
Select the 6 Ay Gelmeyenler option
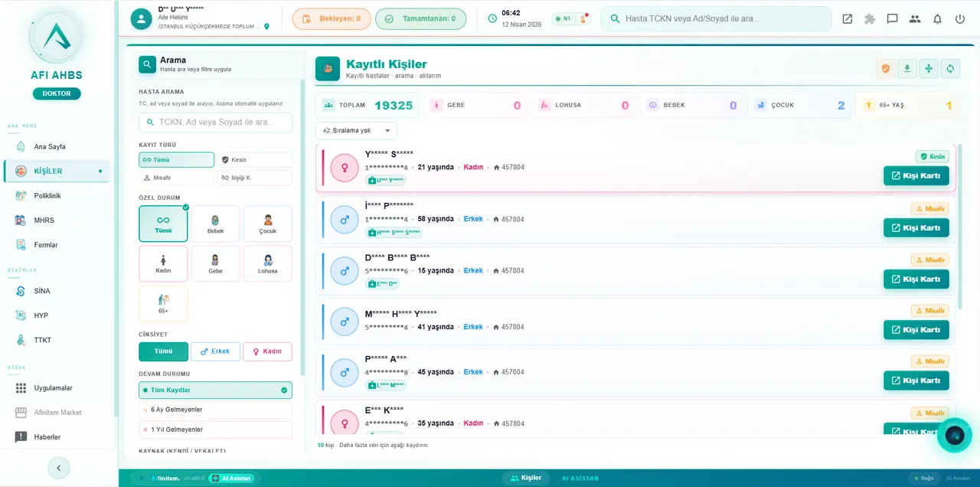[x=215, y=410]
